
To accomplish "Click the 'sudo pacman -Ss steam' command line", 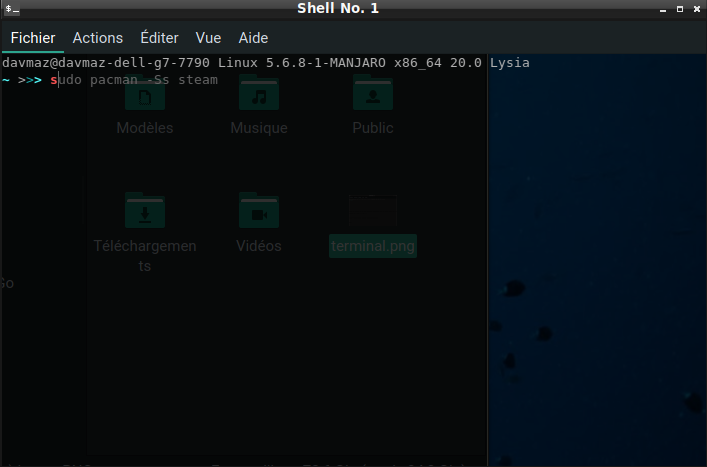I will click(134, 80).
